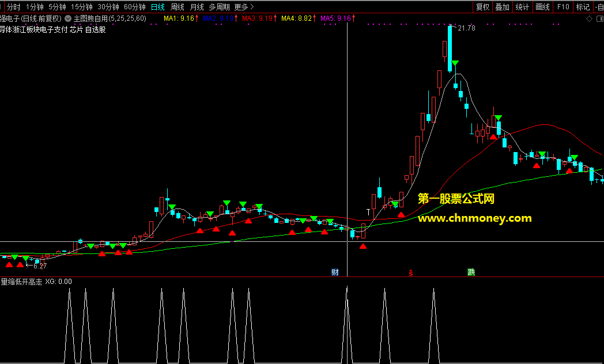This screenshot has width=604, height=364.
Task: Click the green 跌 marker on the time axis
Action: [471, 272]
